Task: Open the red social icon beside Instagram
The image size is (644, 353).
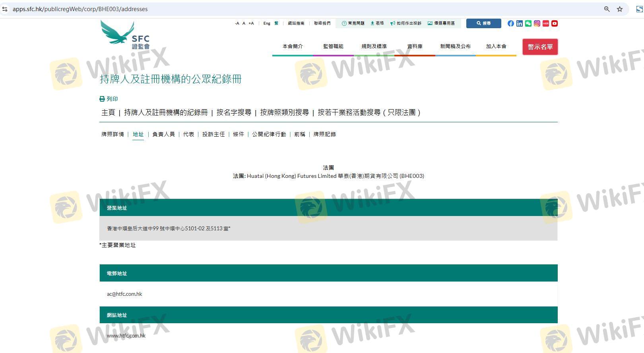Action: pos(546,23)
